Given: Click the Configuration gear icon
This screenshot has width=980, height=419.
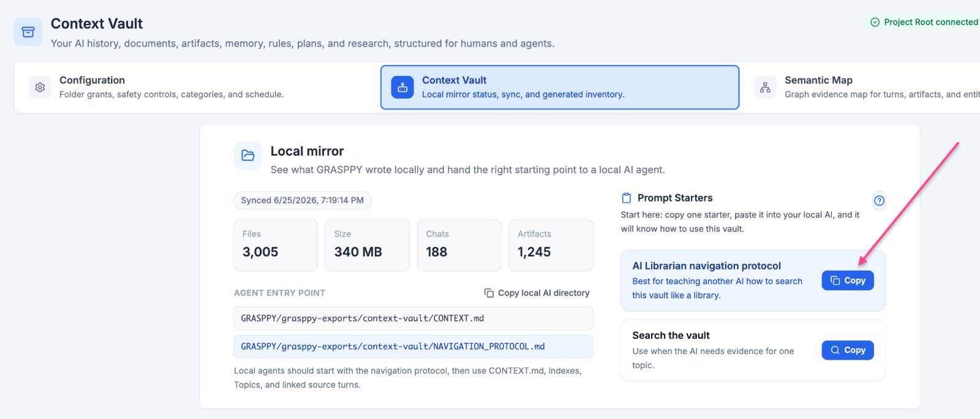Looking at the screenshot, I should click(40, 87).
